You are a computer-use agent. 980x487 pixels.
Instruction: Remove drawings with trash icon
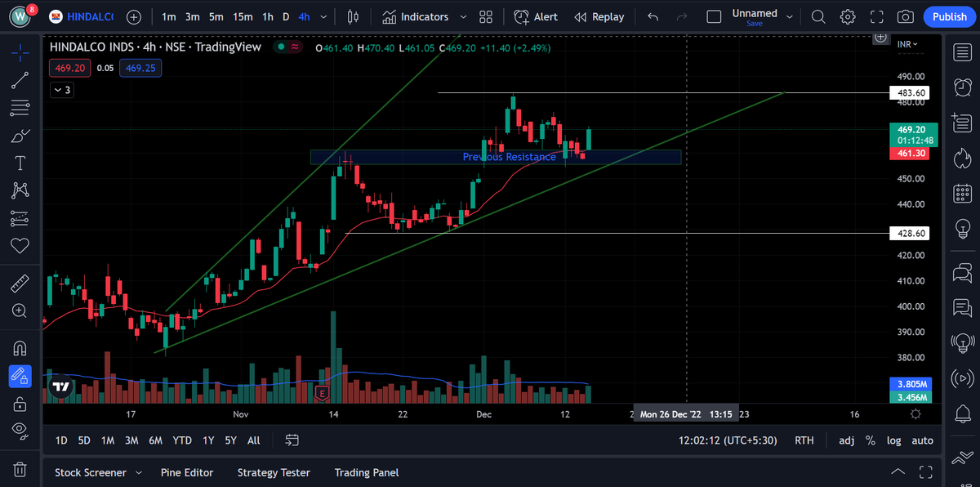coord(20,470)
